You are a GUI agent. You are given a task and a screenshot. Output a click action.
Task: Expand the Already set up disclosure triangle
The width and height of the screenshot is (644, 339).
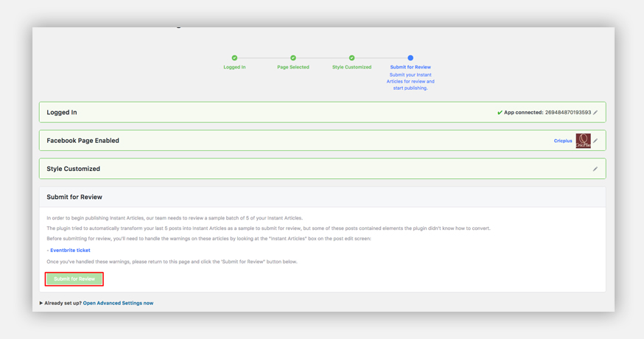41,303
